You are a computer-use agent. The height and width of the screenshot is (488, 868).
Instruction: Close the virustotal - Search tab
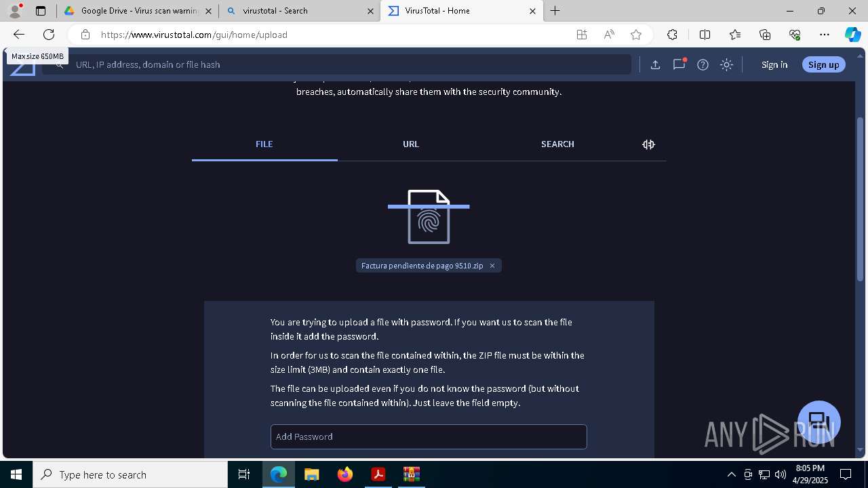pos(371,11)
